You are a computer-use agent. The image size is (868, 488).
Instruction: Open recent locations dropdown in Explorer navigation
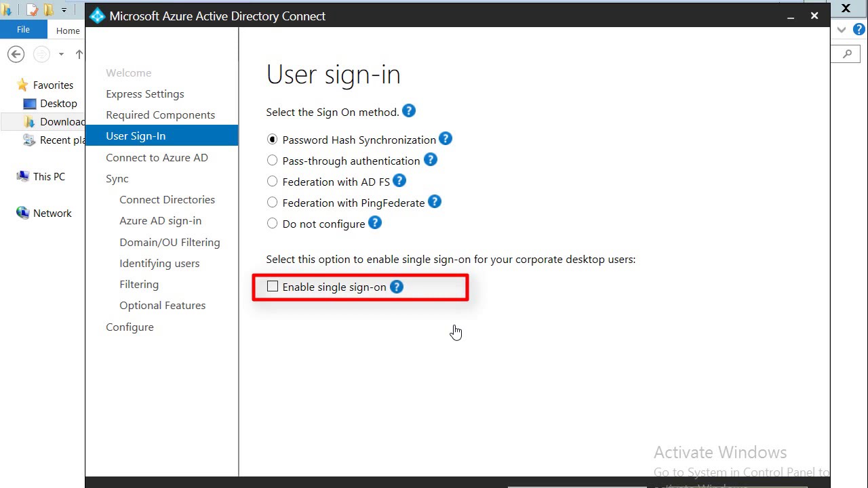[x=61, y=54]
